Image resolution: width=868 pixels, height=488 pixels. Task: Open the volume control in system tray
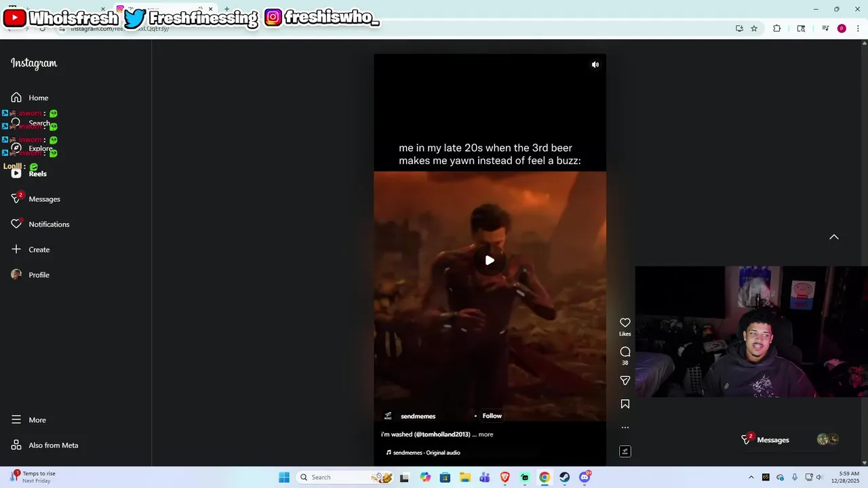tap(818, 477)
